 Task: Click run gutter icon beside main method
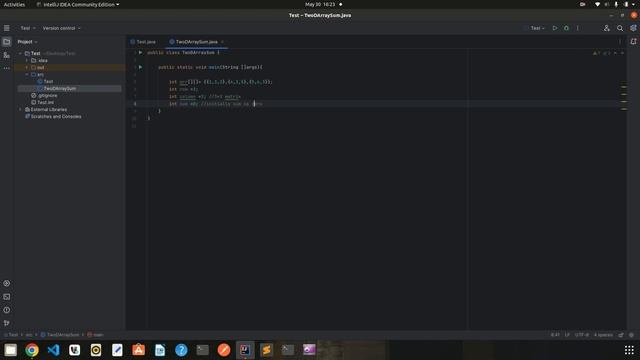point(140,67)
